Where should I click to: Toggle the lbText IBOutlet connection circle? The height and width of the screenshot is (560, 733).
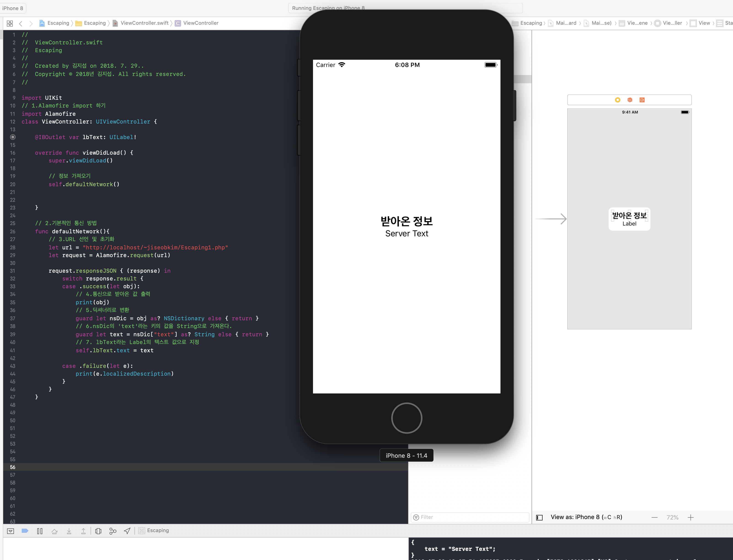point(13,137)
